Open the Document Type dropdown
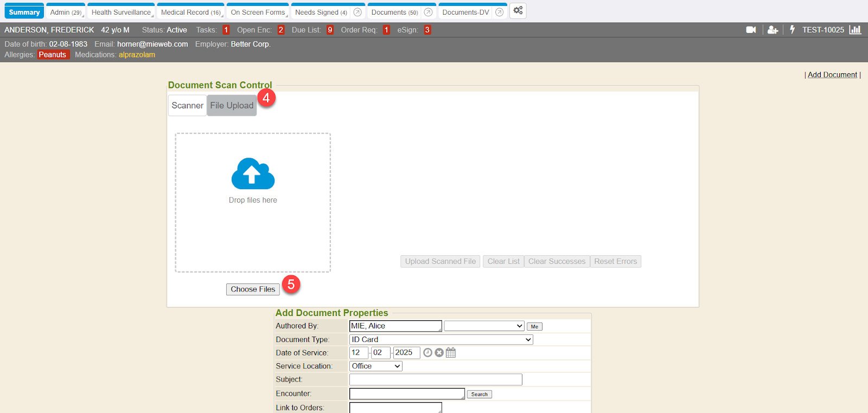This screenshot has height=413, width=868. pos(441,340)
